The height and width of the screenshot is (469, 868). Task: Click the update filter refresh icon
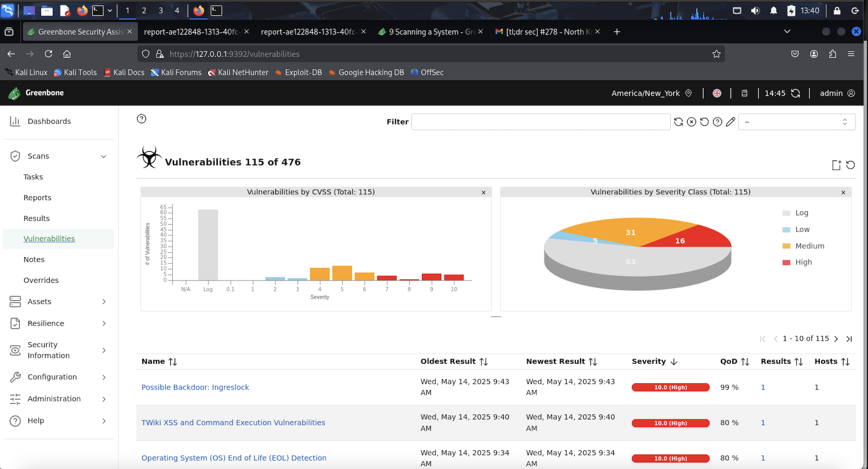point(678,122)
